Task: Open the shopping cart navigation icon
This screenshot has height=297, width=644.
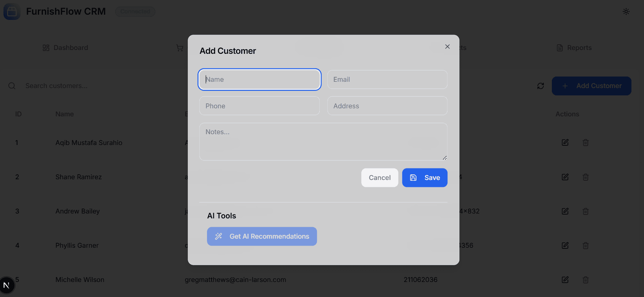Action: point(180,48)
